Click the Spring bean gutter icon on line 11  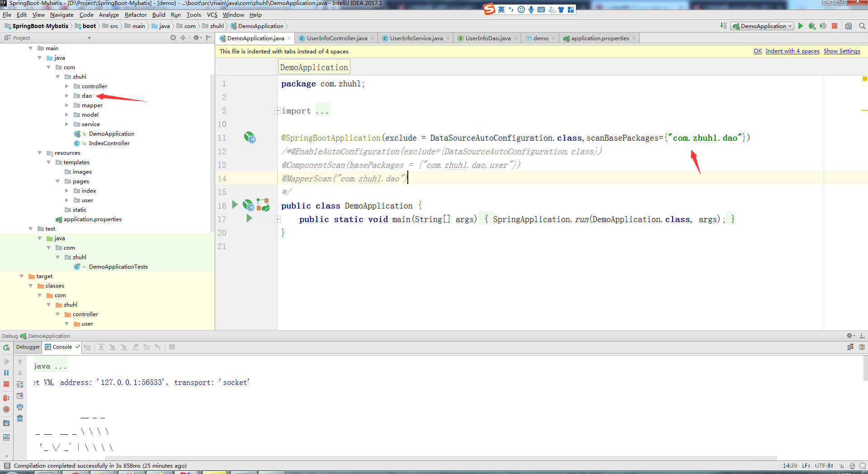click(x=250, y=137)
